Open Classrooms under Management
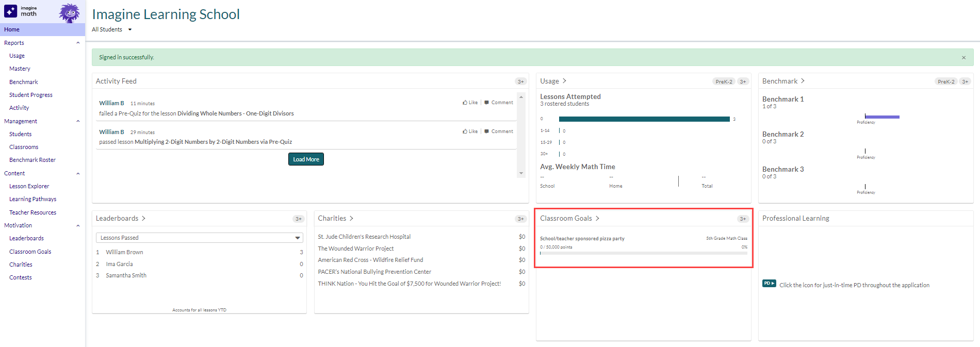Image resolution: width=980 pixels, height=347 pixels. (24, 147)
